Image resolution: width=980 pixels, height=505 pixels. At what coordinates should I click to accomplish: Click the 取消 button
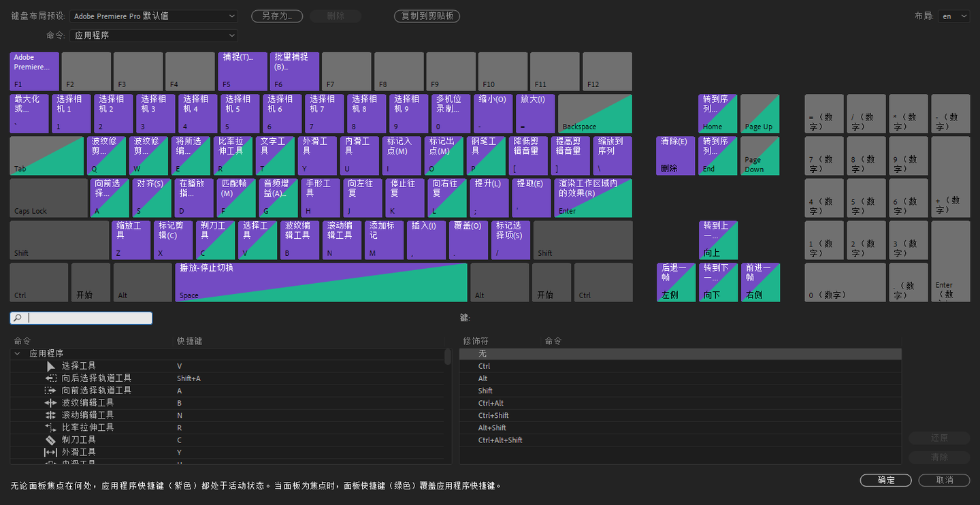(x=944, y=480)
